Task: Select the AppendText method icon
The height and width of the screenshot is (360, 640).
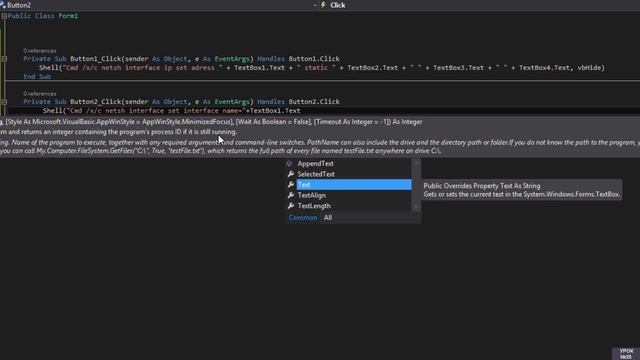Action: coord(289,163)
